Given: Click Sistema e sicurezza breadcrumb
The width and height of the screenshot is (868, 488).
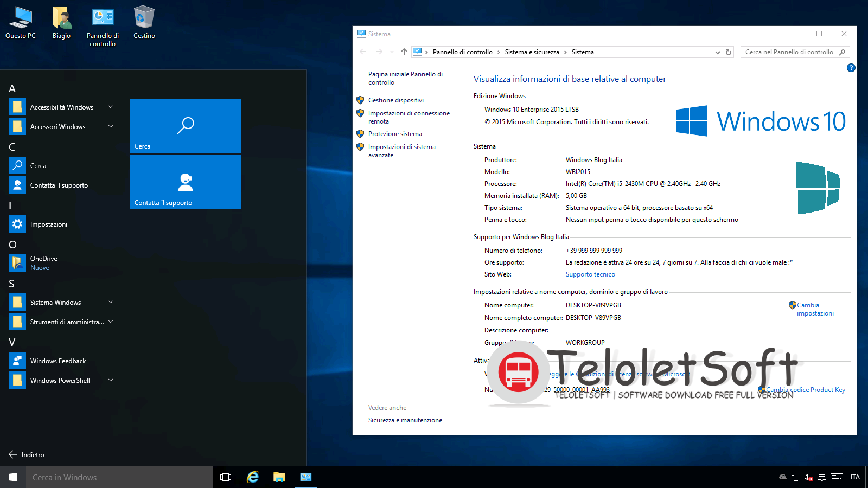Looking at the screenshot, I should coord(532,52).
